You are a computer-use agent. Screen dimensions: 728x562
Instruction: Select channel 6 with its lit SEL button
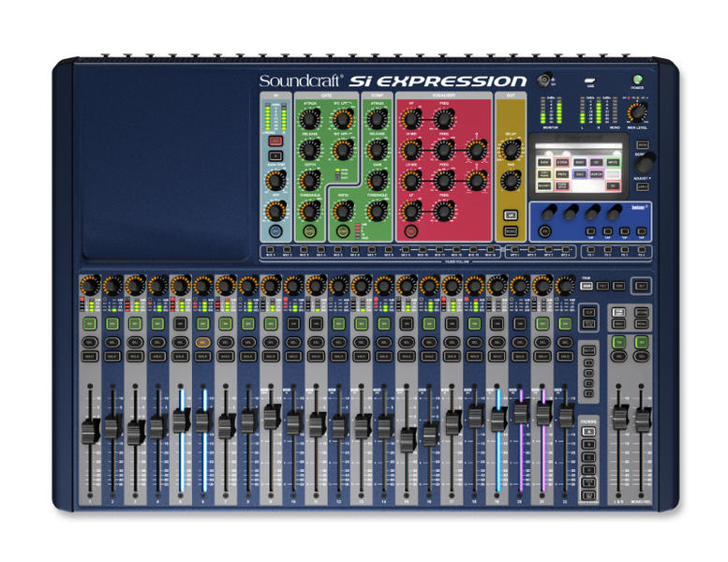point(202,344)
